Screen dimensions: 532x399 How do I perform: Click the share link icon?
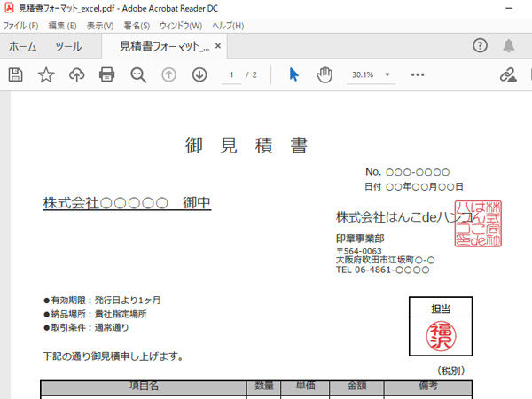coord(508,75)
